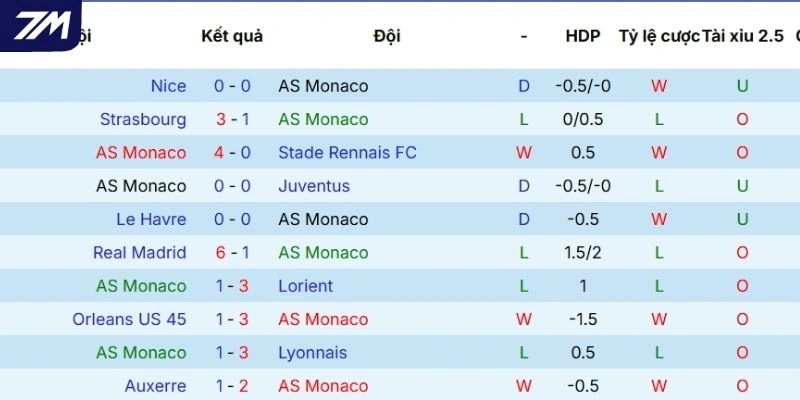
Task: Select the Tỷ lệ cược column header
Action: (659, 36)
